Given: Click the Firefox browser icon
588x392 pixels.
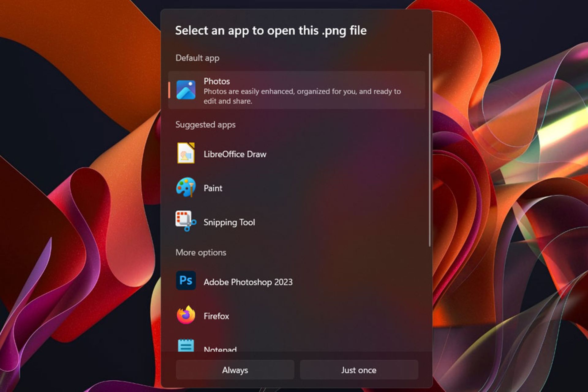Looking at the screenshot, I should click(186, 315).
